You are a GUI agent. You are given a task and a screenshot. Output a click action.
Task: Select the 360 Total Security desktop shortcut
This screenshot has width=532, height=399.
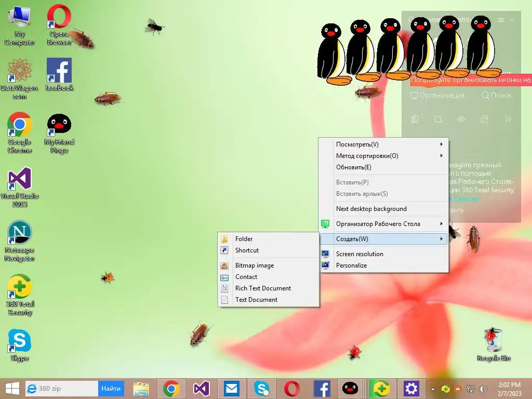pos(20,295)
